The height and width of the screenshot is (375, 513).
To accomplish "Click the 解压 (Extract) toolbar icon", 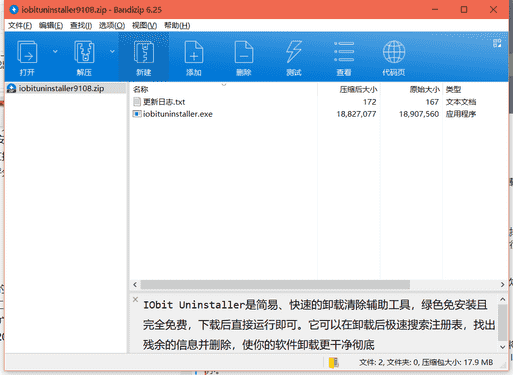I will coord(84,52).
